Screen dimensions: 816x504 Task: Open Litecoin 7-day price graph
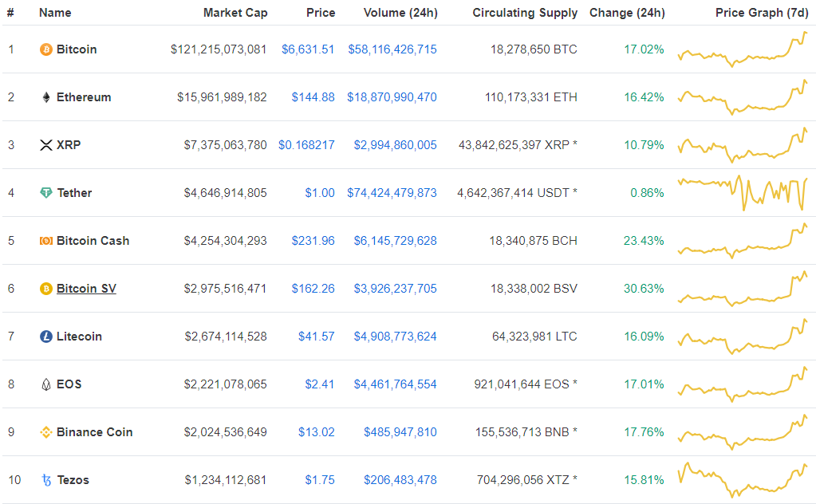(743, 337)
